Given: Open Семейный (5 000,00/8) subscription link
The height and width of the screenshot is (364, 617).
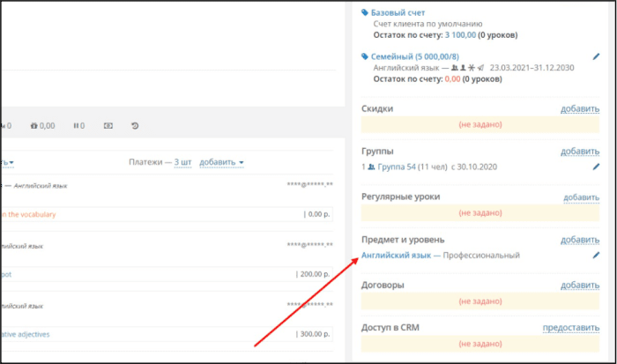Looking at the screenshot, I should tap(415, 56).
